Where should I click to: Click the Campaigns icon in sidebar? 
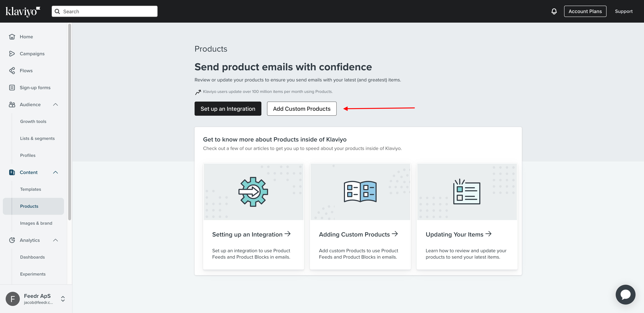coord(12,53)
